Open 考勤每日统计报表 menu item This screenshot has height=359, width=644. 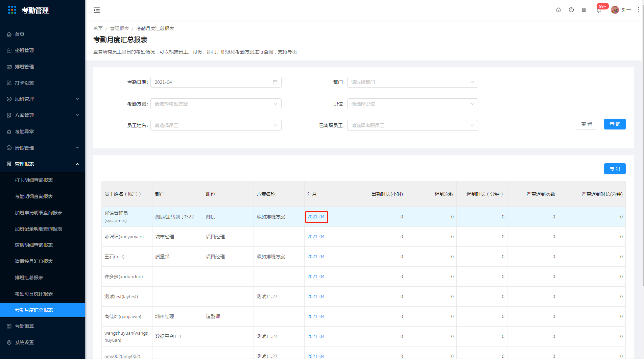[43, 294]
